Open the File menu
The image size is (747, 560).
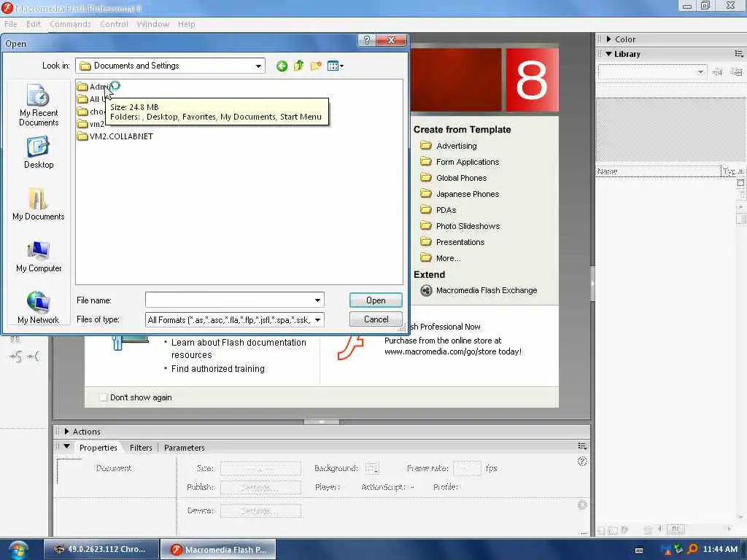[x=10, y=24]
